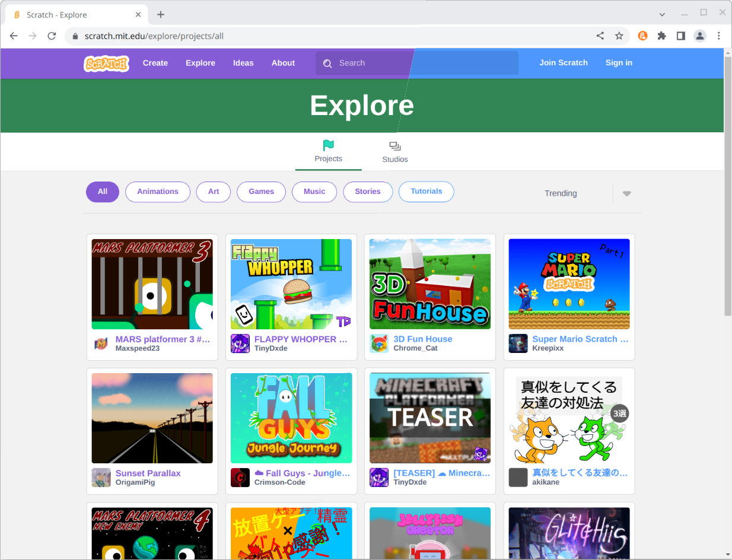The width and height of the screenshot is (732, 560).
Task: Open Create in the navbar
Action: coord(155,63)
